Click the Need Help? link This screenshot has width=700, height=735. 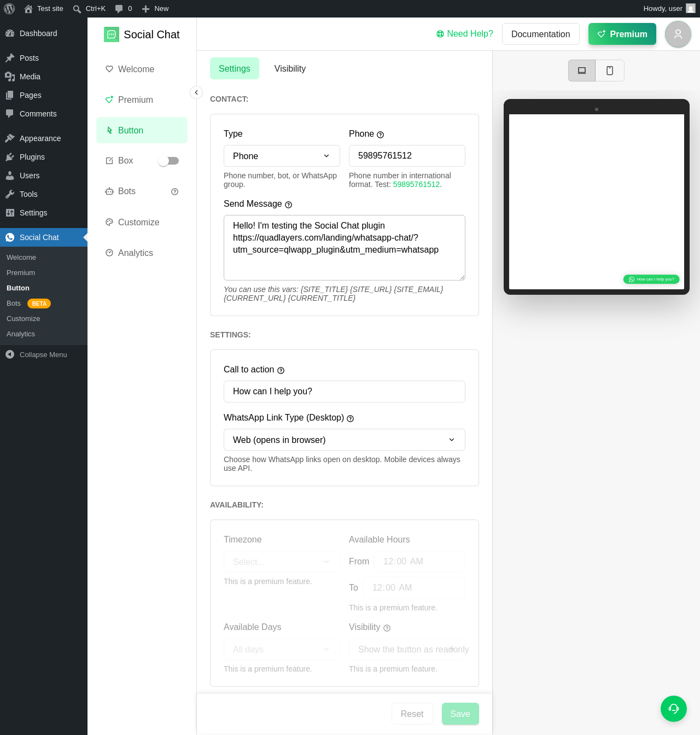click(x=465, y=34)
